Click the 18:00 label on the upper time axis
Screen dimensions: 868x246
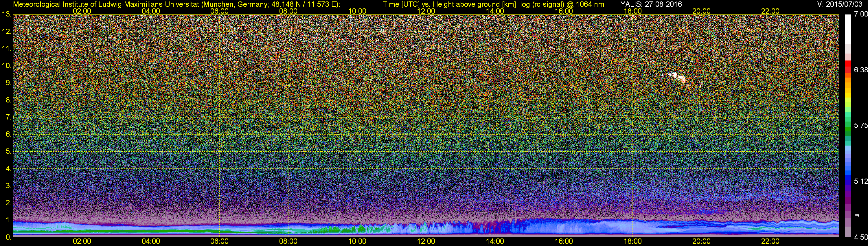[x=632, y=11]
